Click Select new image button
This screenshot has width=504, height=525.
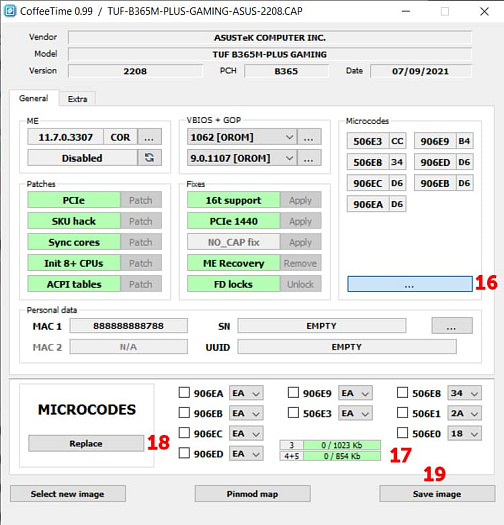tap(68, 494)
